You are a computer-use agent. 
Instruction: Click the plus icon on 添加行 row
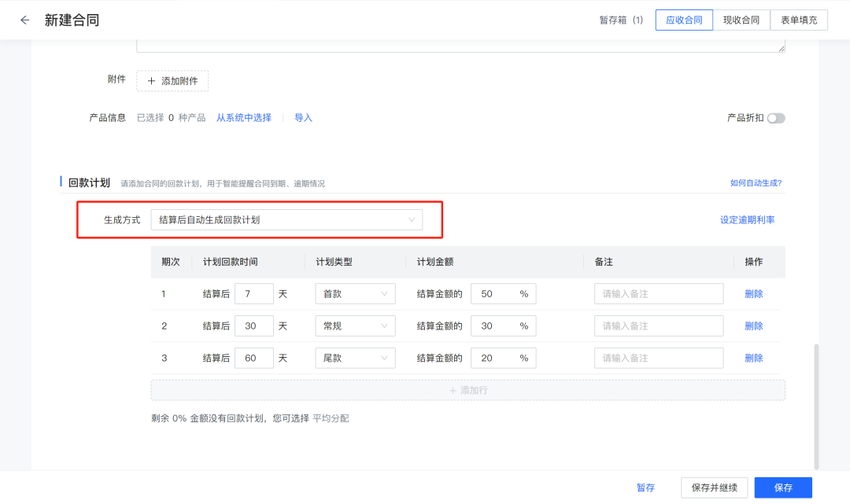click(x=453, y=390)
